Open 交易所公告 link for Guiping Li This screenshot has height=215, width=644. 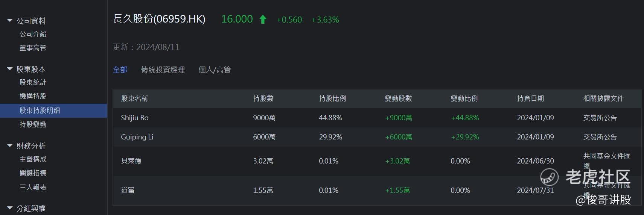[x=600, y=137]
